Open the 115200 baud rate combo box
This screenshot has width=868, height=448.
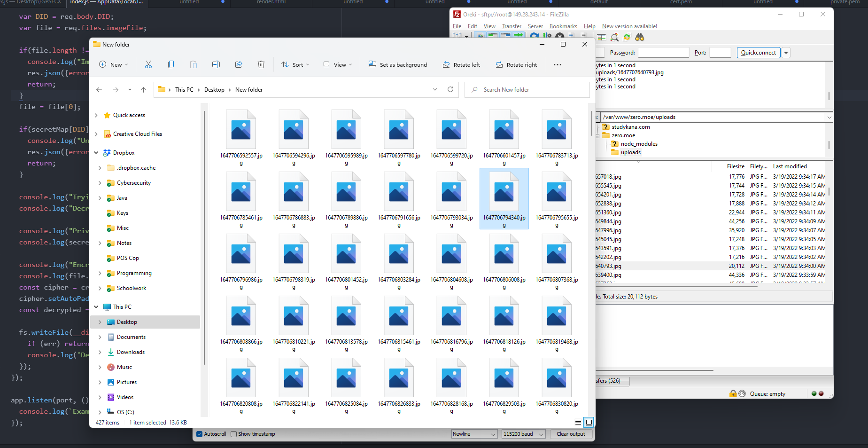[524, 434]
